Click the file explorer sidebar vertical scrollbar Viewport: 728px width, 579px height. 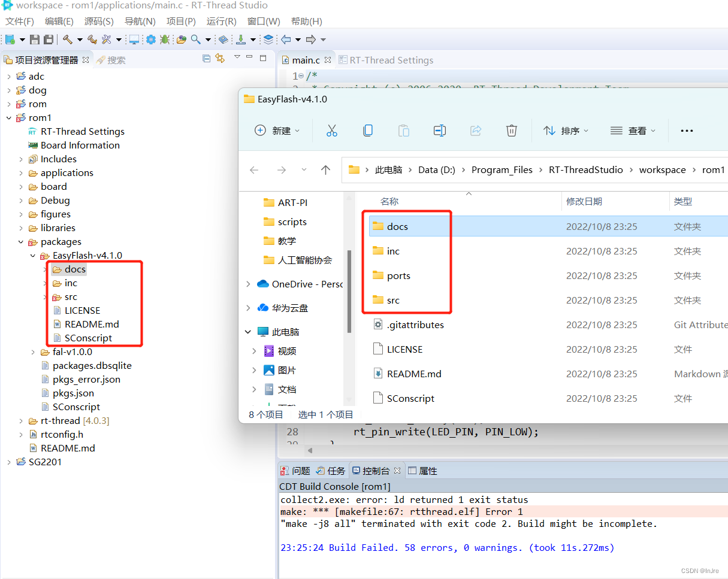(x=349, y=291)
